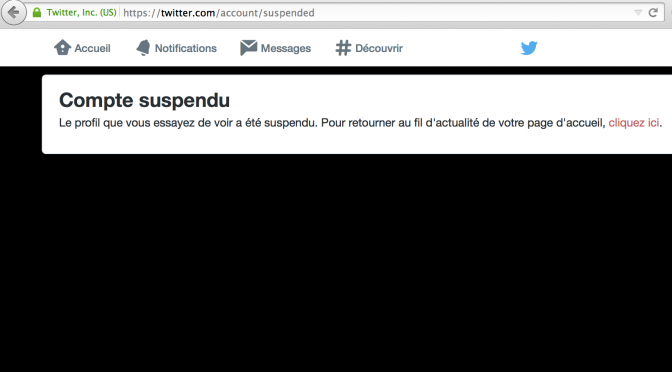Click the hashtag icon for Découvrir

(x=343, y=48)
